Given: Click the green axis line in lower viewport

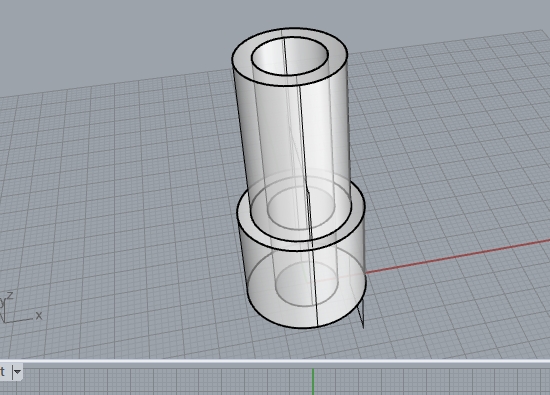Looking at the screenshot, I should [x=313, y=382].
